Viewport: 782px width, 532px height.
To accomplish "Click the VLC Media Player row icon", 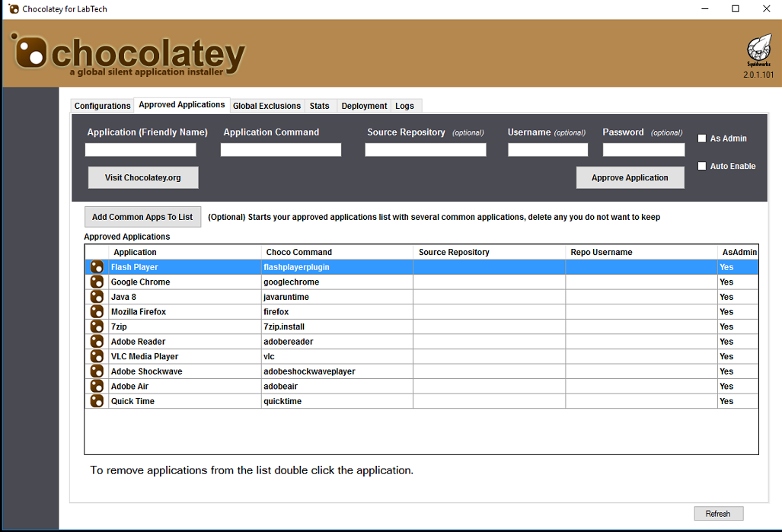I will 97,356.
